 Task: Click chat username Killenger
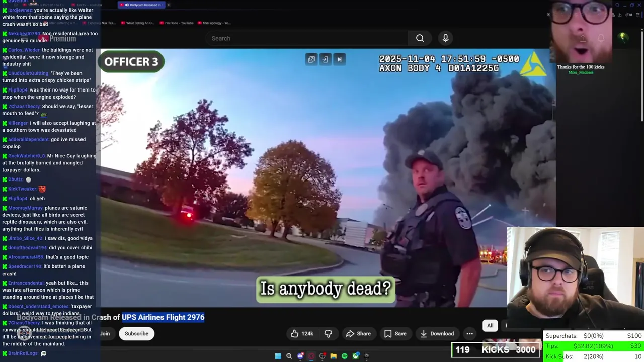point(18,123)
